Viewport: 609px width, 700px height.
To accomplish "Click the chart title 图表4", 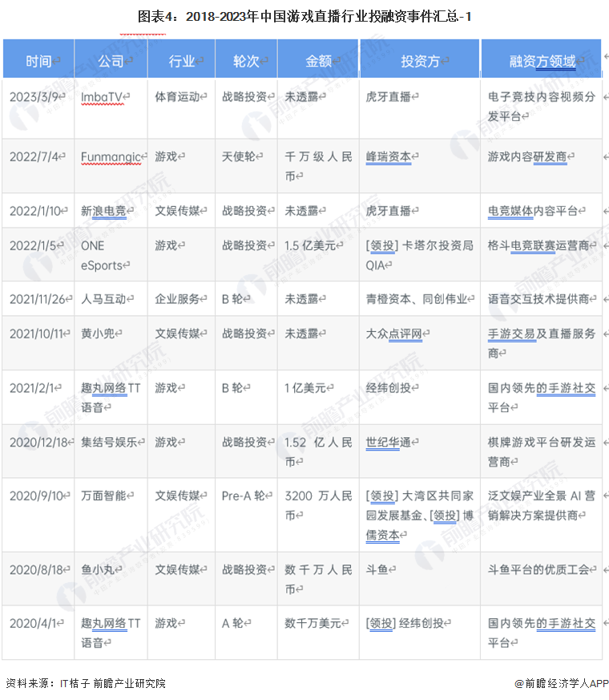I will (x=304, y=17).
